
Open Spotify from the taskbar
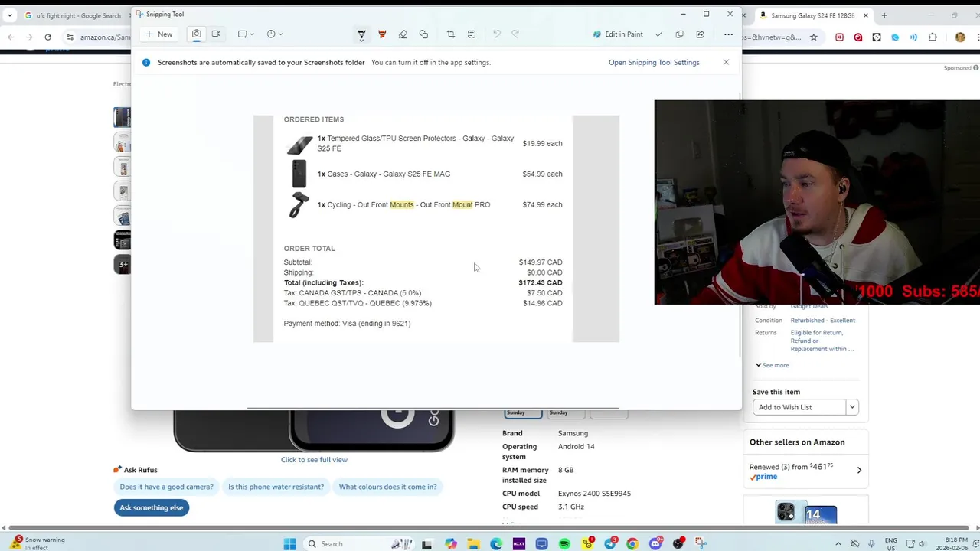tap(564, 544)
